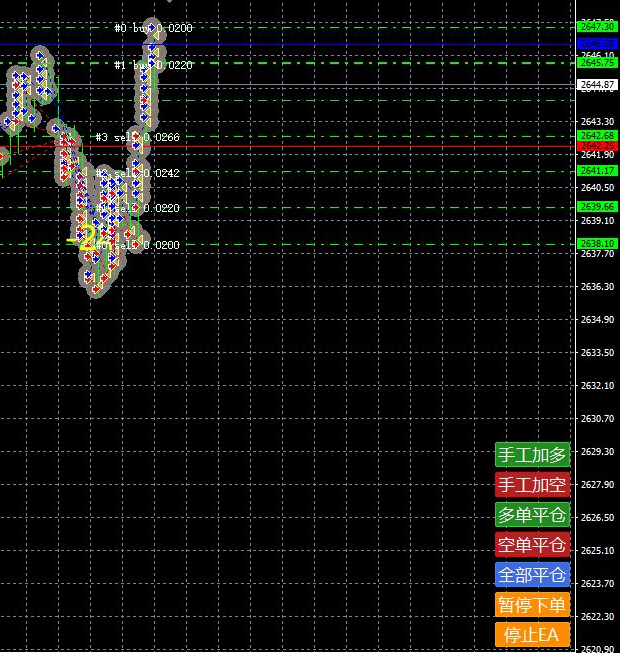Close short positions with 空单平仓

pyautogui.click(x=532, y=545)
